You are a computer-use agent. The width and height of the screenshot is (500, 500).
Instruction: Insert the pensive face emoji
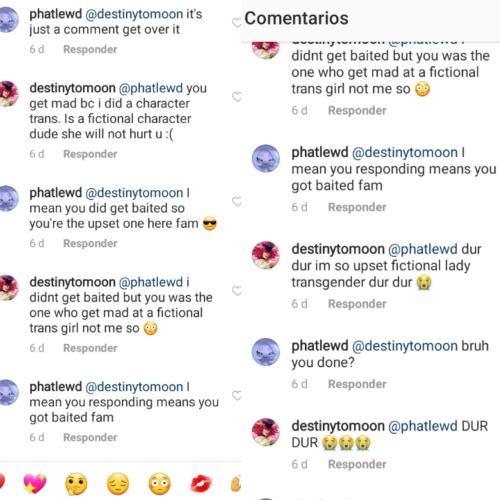click(x=118, y=484)
